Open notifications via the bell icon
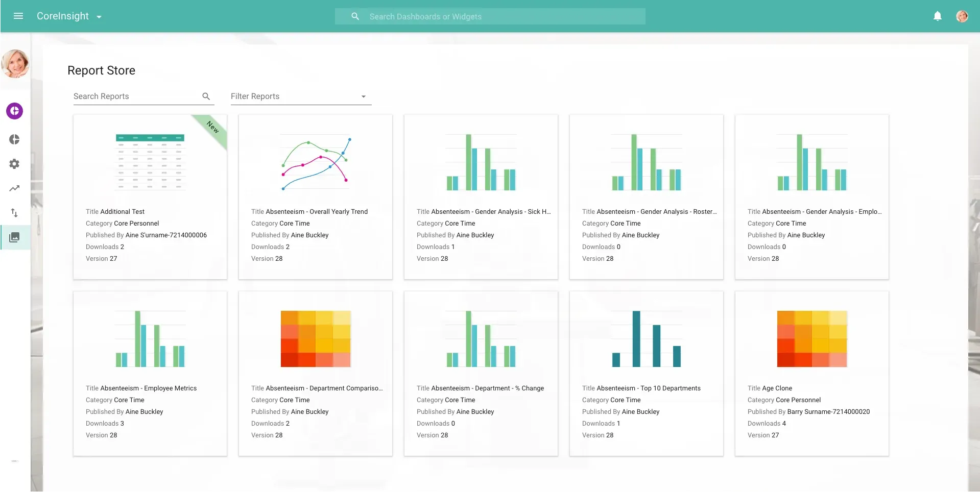The width and height of the screenshot is (980, 492). (938, 16)
